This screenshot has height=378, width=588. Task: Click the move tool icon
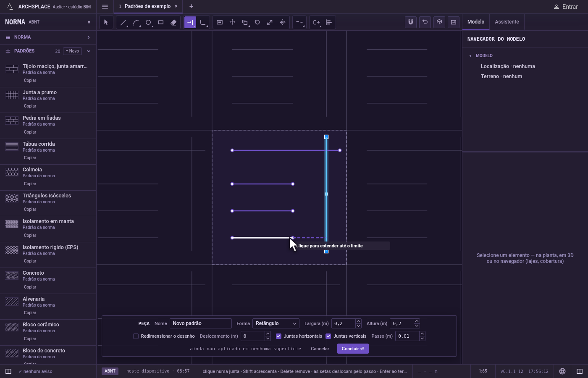232,22
